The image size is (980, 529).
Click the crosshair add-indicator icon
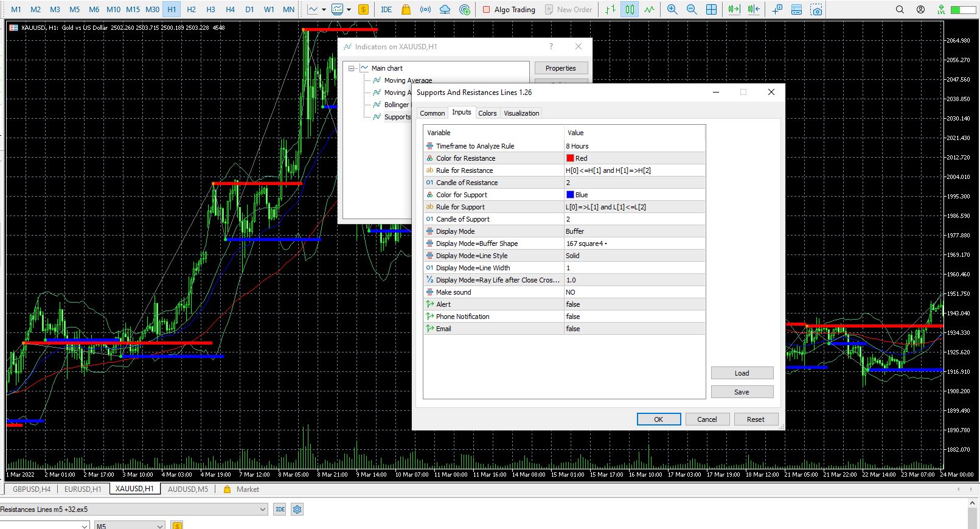pyautogui.click(x=777, y=9)
